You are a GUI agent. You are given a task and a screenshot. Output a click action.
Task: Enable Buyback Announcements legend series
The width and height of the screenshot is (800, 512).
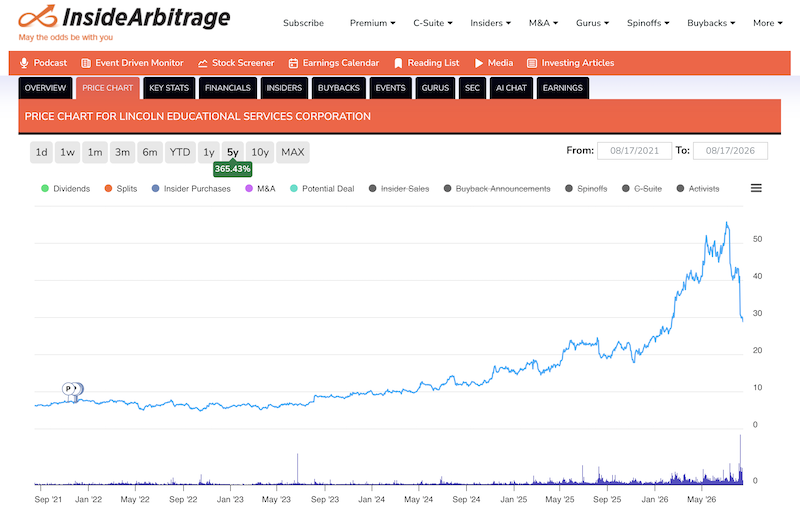click(497, 189)
